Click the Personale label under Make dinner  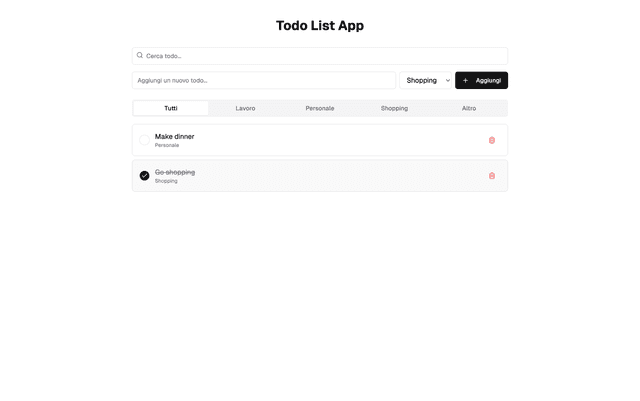tap(167, 145)
